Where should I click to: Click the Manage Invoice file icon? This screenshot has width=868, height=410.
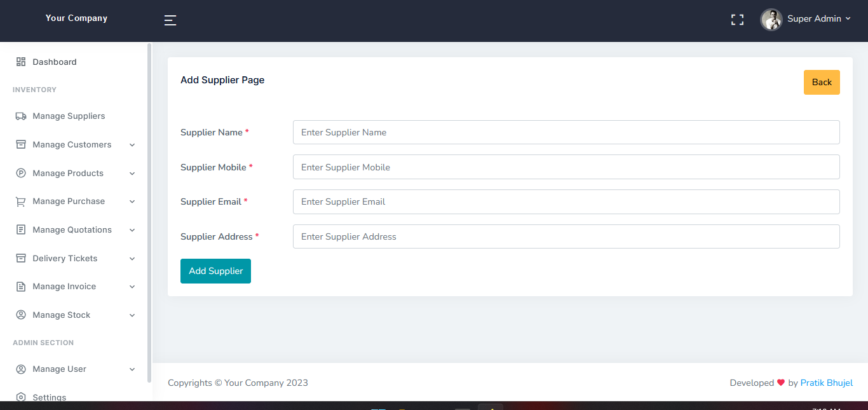tap(21, 287)
